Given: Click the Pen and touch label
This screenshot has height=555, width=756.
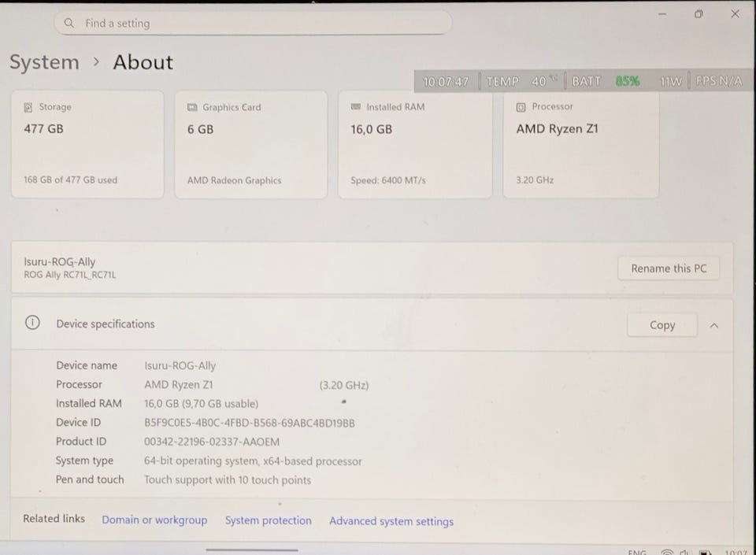Looking at the screenshot, I should point(90,479).
